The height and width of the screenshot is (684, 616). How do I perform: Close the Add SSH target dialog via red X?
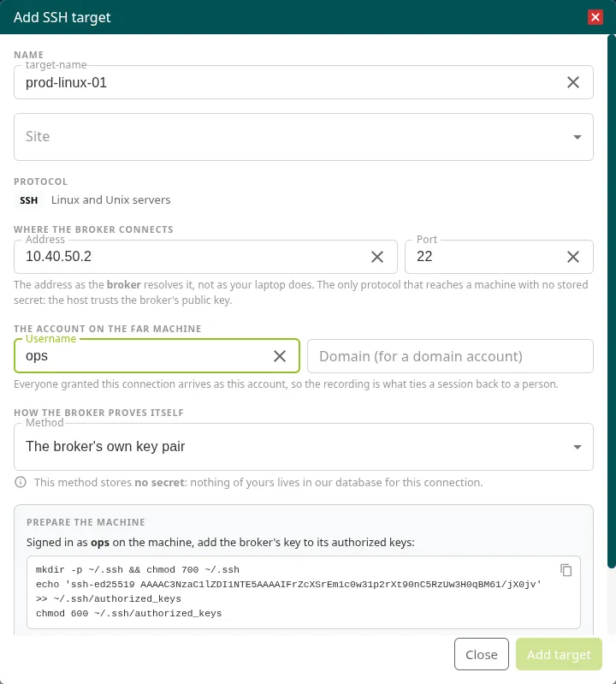pos(595,17)
